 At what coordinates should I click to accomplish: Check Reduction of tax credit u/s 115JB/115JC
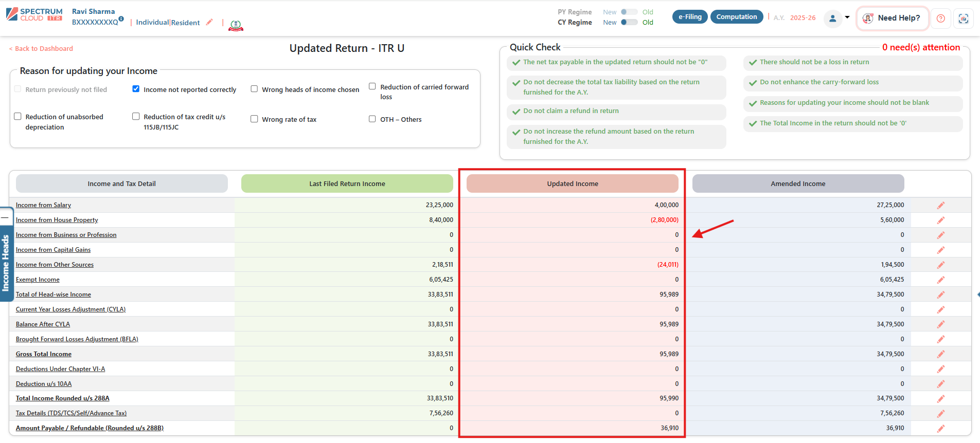click(x=136, y=116)
